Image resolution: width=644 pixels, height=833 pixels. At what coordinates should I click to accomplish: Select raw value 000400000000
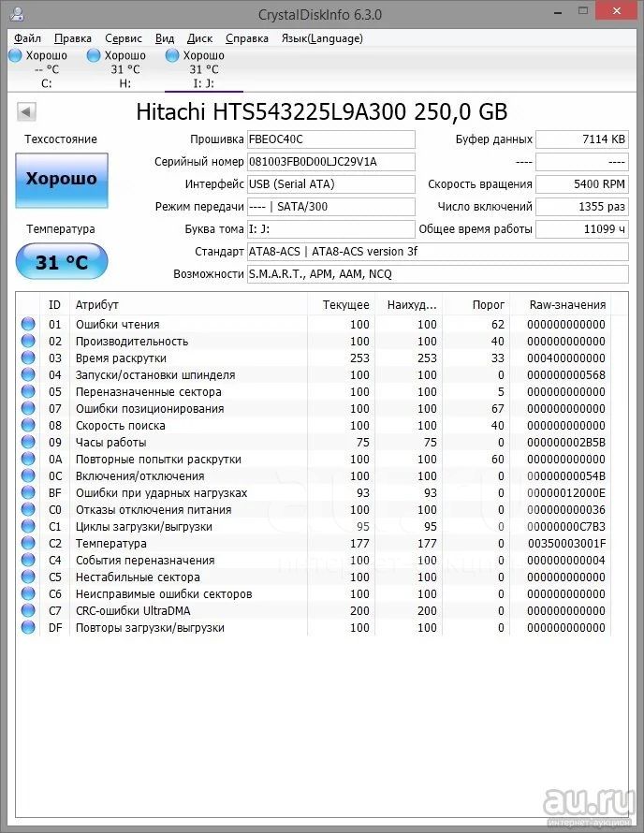[566, 358]
